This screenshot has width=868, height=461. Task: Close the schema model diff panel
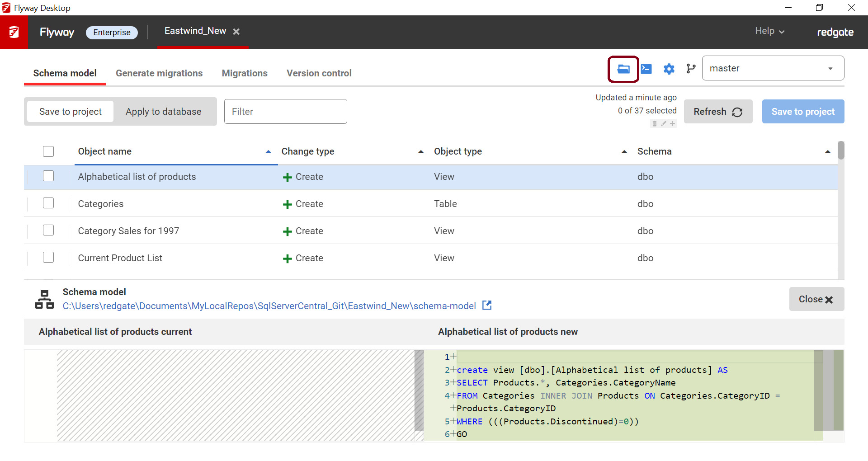tap(816, 299)
